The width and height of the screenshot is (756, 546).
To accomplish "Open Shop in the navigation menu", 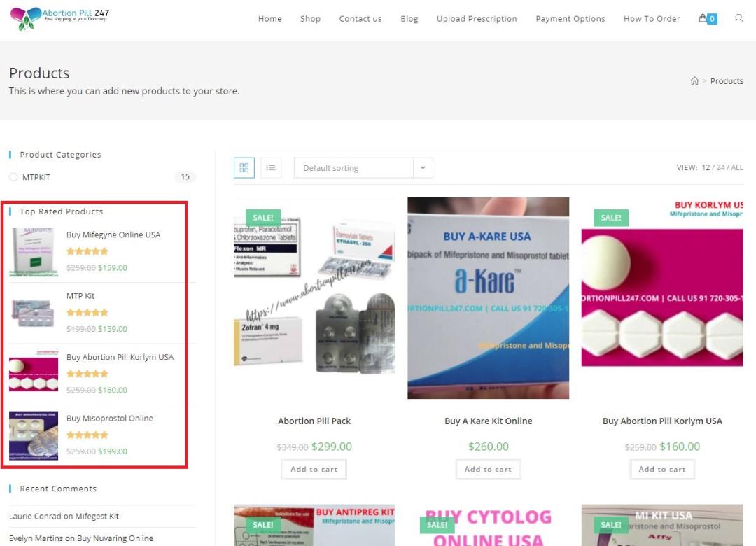I will click(x=311, y=18).
